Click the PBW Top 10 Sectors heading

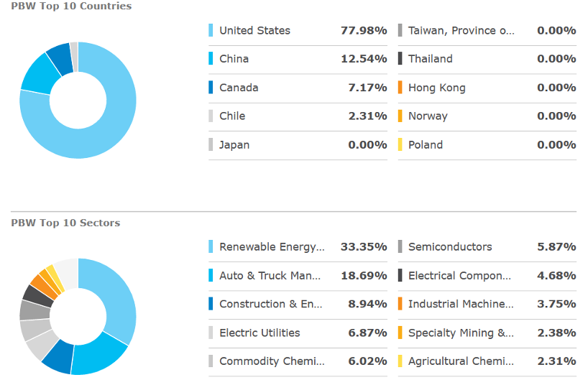[x=65, y=223]
